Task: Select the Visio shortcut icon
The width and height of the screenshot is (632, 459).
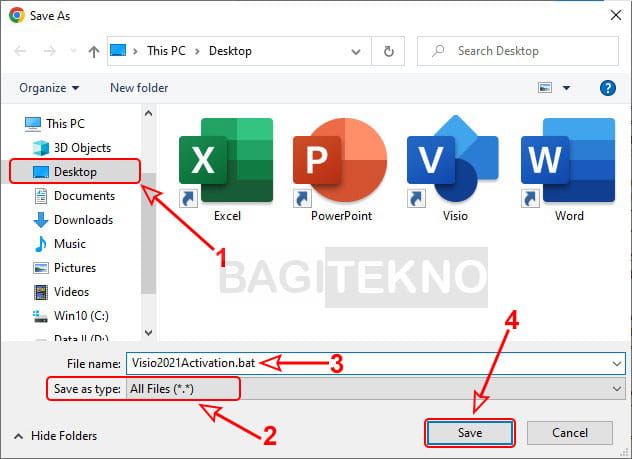Action: click(453, 160)
